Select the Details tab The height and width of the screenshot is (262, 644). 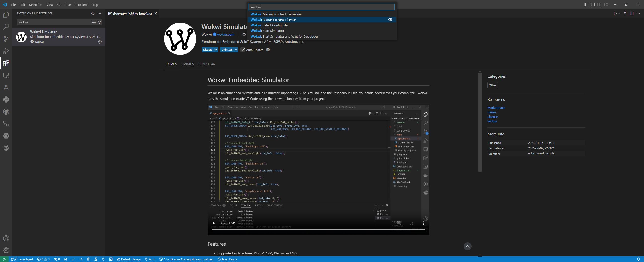click(172, 64)
